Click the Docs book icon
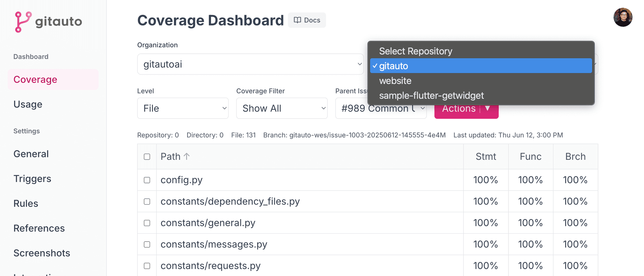 point(297,20)
